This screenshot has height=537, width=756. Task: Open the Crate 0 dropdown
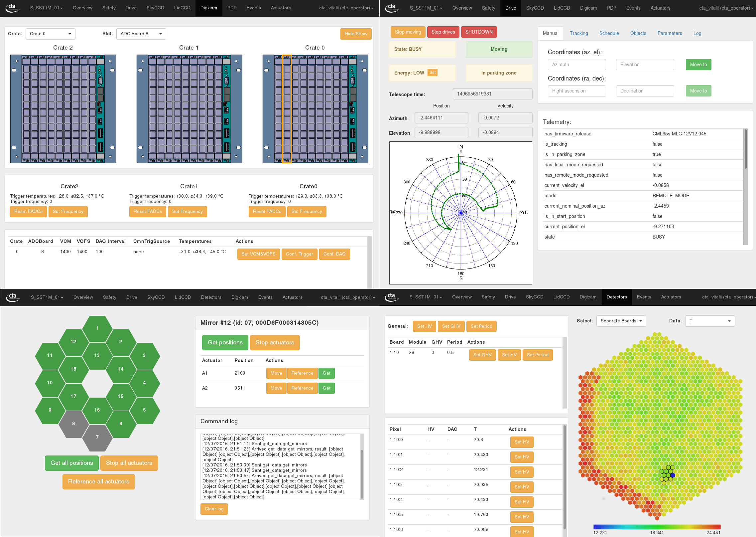(x=50, y=34)
